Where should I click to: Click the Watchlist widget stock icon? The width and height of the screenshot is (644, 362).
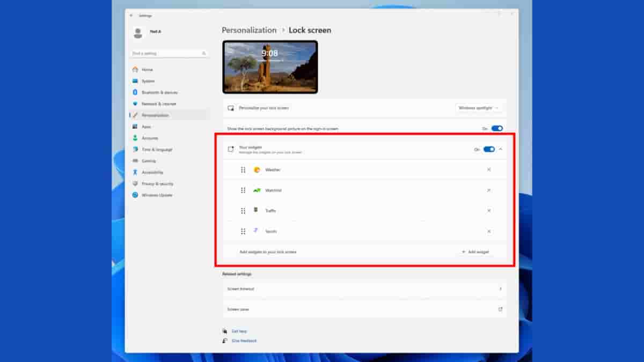257,190
